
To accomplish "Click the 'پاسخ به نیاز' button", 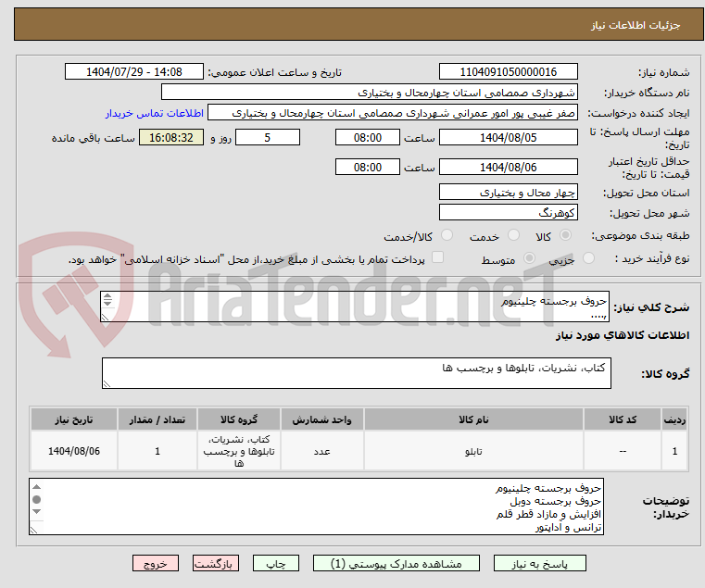I will coord(539,563).
